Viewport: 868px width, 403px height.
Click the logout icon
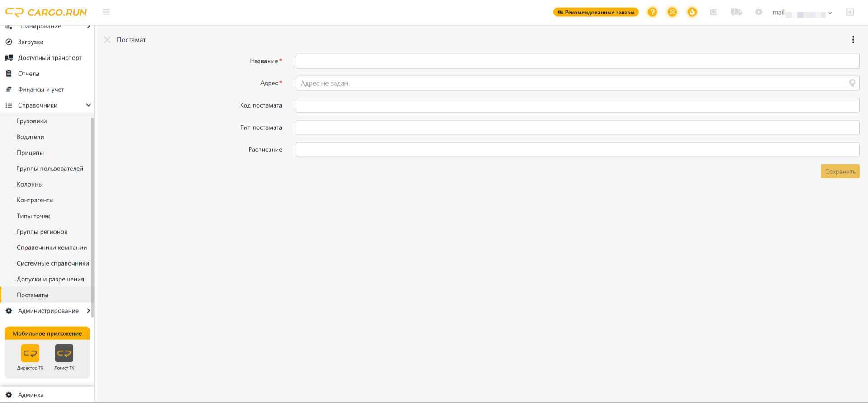coord(850,12)
